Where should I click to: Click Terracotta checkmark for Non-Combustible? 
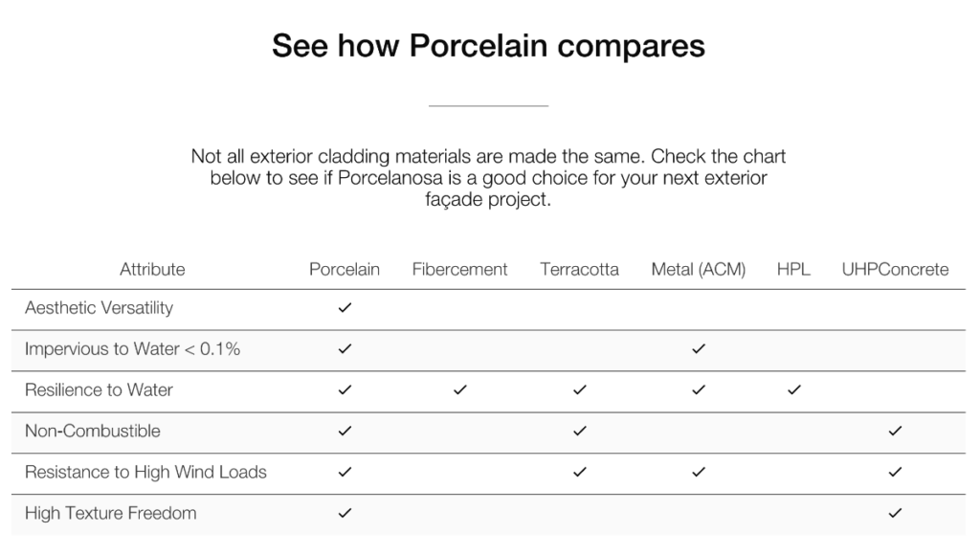(579, 431)
